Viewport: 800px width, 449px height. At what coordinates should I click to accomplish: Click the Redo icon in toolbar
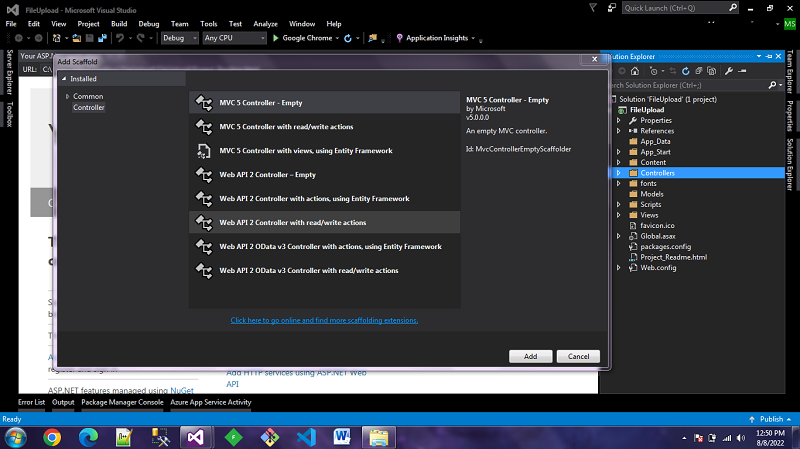pyautogui.click(x=140, y=38)
